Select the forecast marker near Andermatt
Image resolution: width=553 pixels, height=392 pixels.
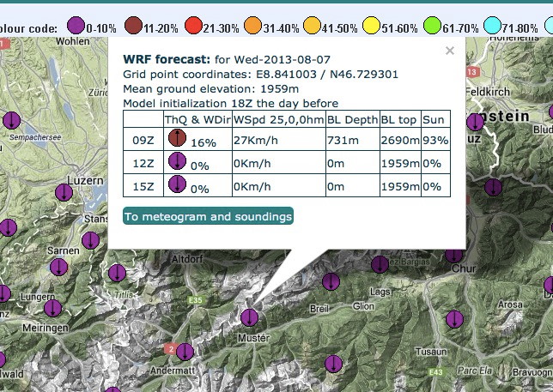185,352
